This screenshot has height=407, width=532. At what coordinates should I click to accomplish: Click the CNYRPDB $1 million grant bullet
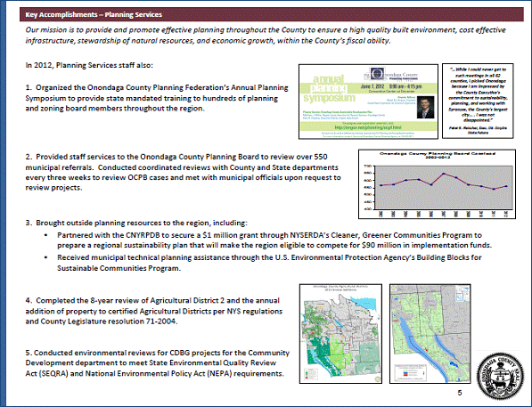pyautogui.click(x=274, y=240)
